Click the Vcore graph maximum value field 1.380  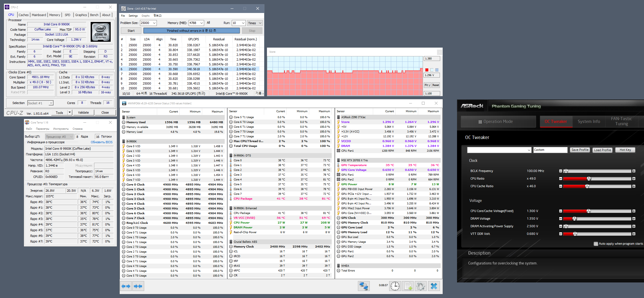(432, 59)
